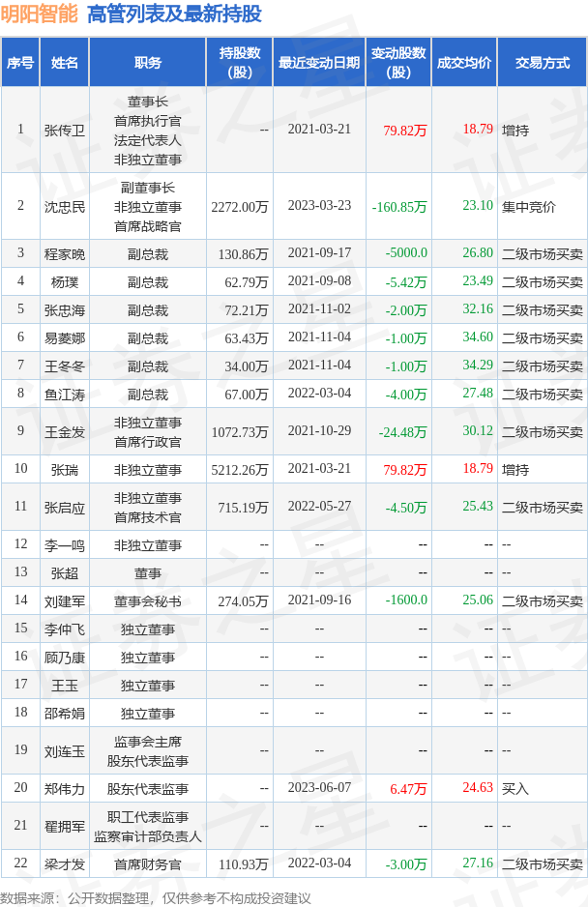Click the name 刘建军

pos(64,601)
